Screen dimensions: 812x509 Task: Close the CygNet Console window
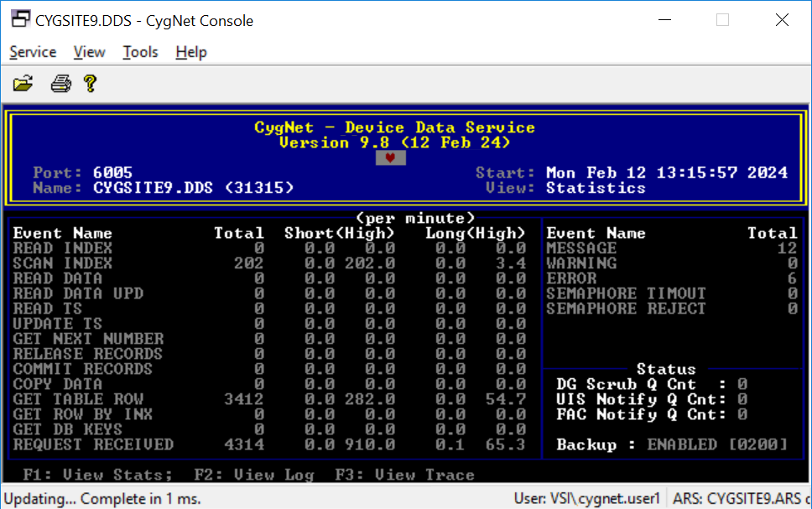click(782, 20)
